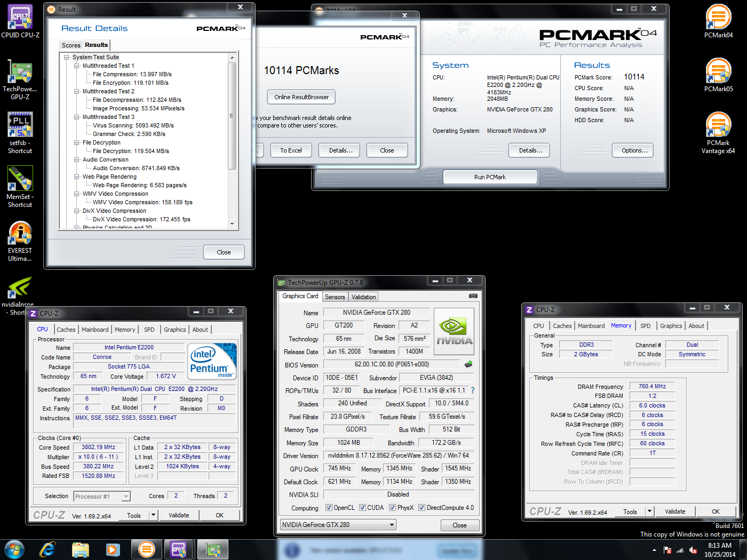Launch Internet Explorer from the taskbar
Screen dimensions: 747x560
47,549
